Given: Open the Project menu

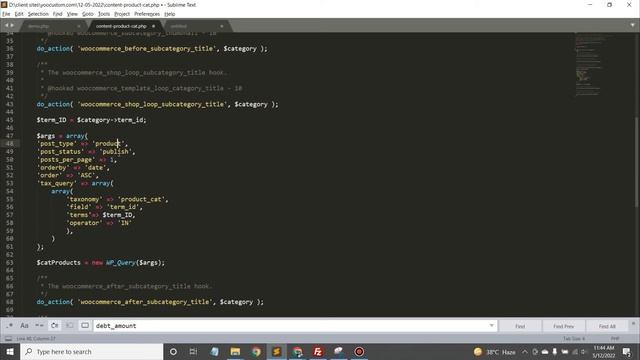Looking at the screenshot, I should coord(122,14).
